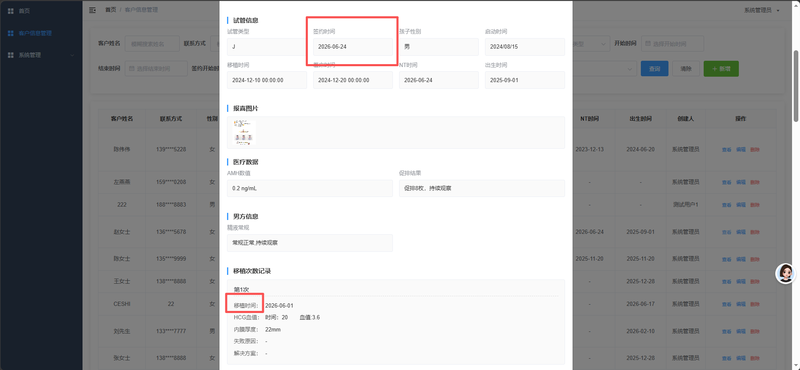Click the field showing 2024-12-10 00:00:00

coord(267,80)
